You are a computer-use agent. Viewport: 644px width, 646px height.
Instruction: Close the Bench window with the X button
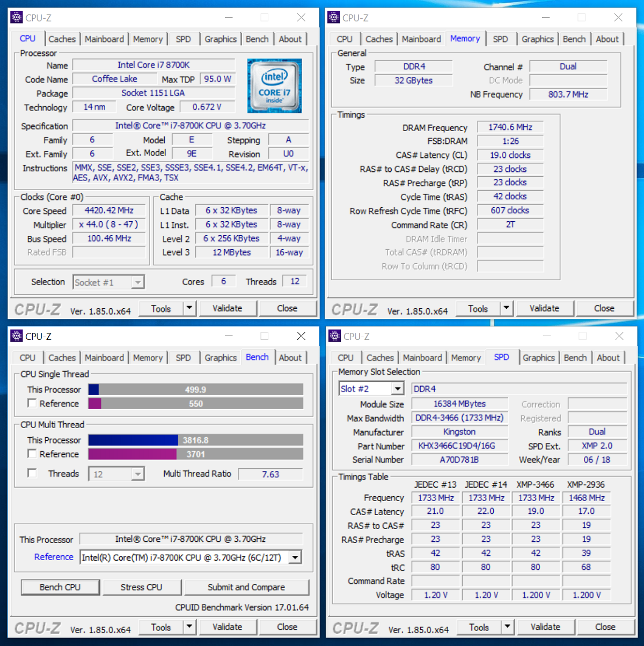click(x=302, y=336)
